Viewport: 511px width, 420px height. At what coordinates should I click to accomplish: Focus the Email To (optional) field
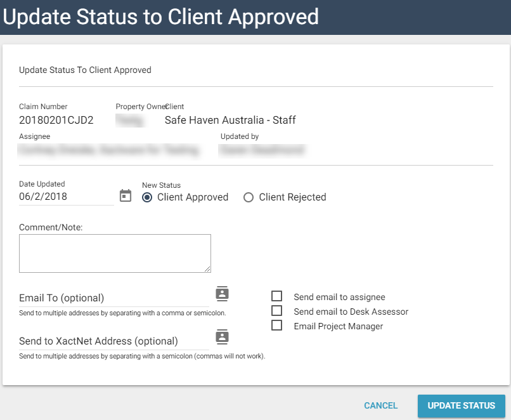coord(114,298)
